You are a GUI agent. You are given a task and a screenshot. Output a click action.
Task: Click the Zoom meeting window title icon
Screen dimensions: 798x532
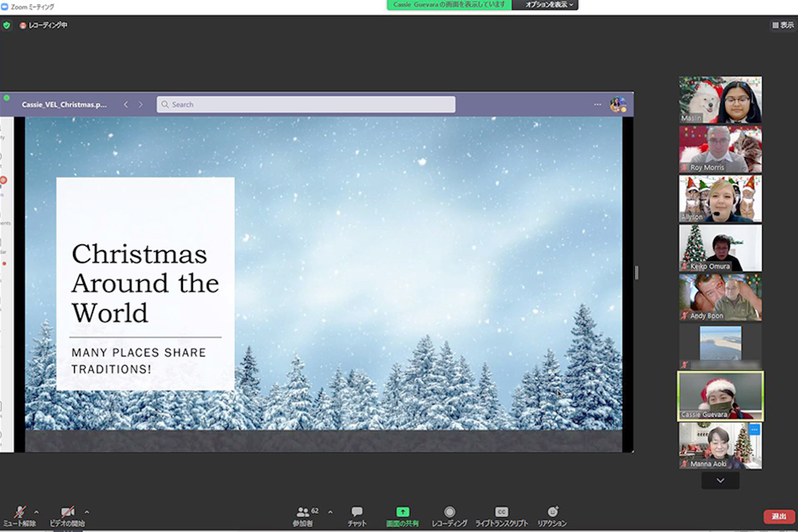[5, 7]
